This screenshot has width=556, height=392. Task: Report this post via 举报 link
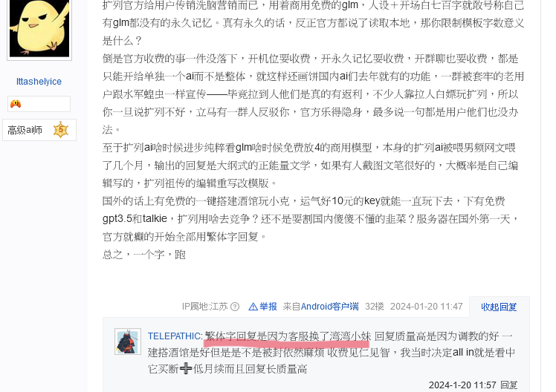point(268,307)
